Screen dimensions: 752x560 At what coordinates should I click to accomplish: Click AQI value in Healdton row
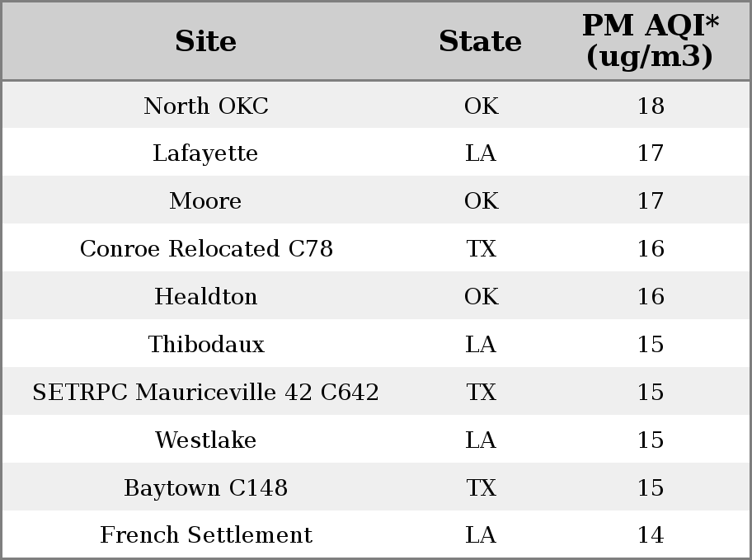(651, 296)
